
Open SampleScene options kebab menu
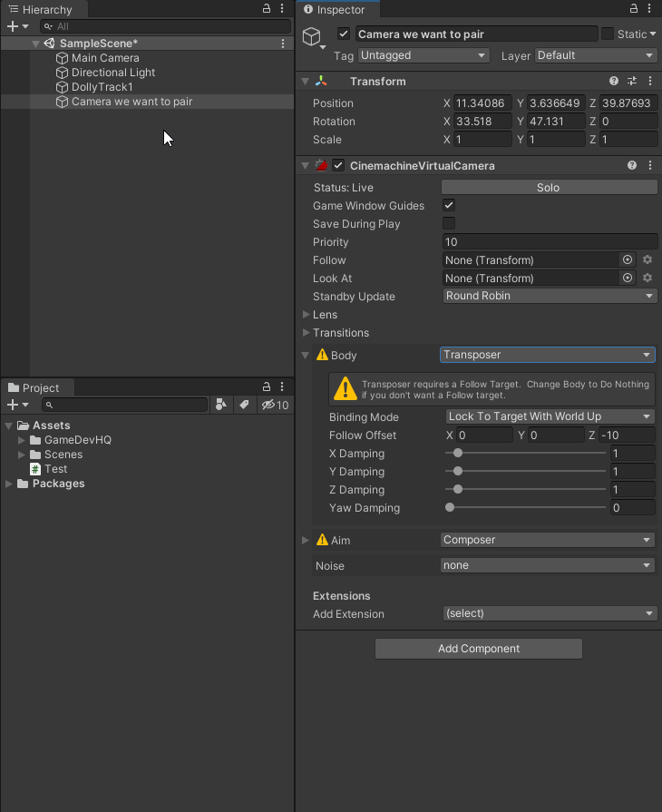pyautogui.click(x=283, y=44)
